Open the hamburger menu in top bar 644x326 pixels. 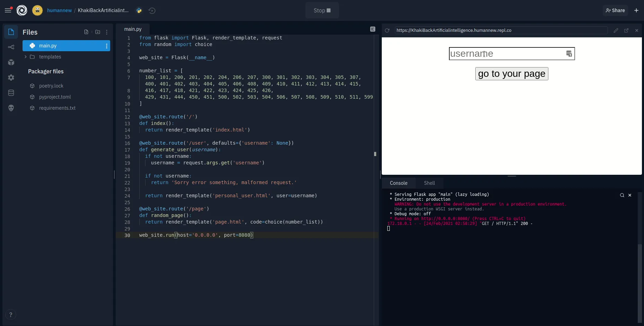coord(8,10)
